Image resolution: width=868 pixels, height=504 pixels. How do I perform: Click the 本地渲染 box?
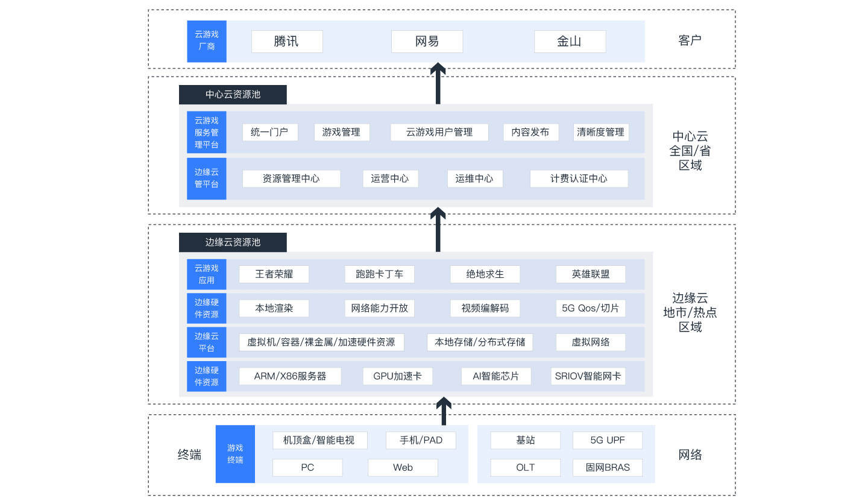tap(274, 308)
